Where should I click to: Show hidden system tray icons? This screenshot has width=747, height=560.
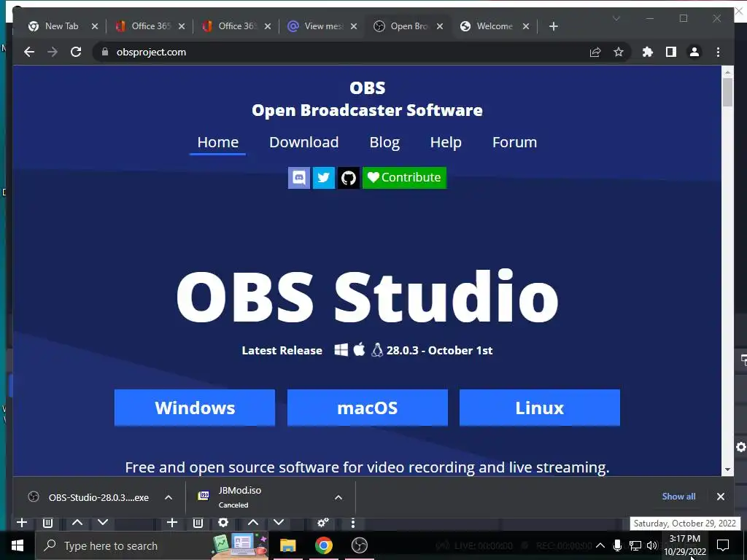pos(600,545)
